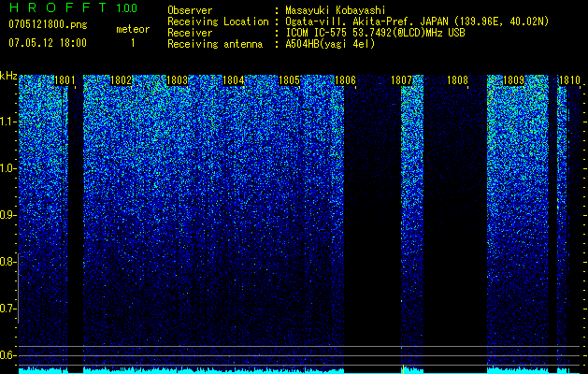This screenshot has width=588, height=374.
Task: Click the 1810 time marker
Action: pos(569,80)
